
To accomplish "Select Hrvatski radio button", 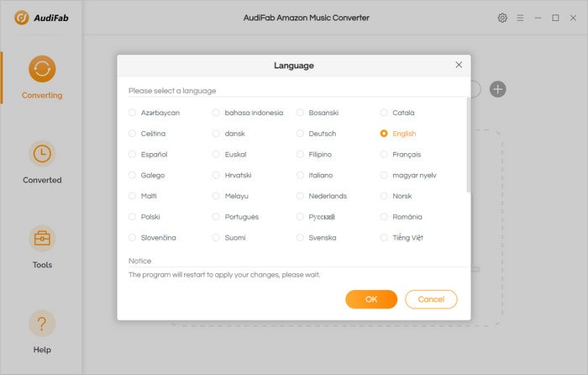I will coord(216,175).
